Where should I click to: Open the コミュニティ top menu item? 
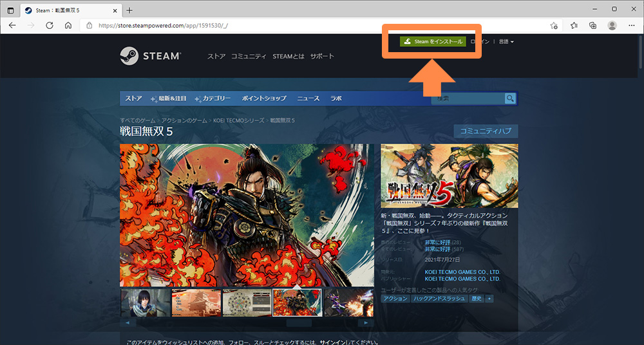pyautogui.click(x=249, y=57)
